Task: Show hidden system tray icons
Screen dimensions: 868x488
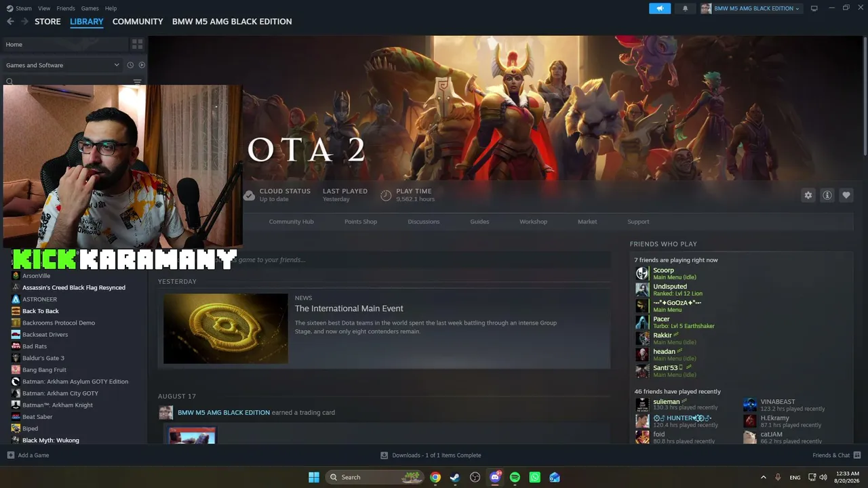Action: (763, 477)
